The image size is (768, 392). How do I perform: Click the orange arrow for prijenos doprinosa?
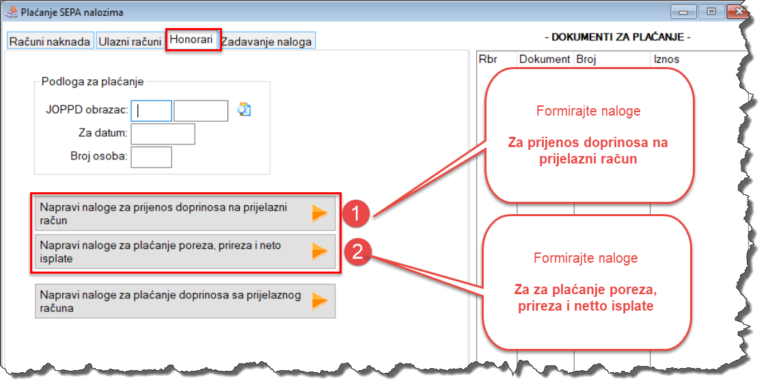pyautogui.click(x=319, y=213)
